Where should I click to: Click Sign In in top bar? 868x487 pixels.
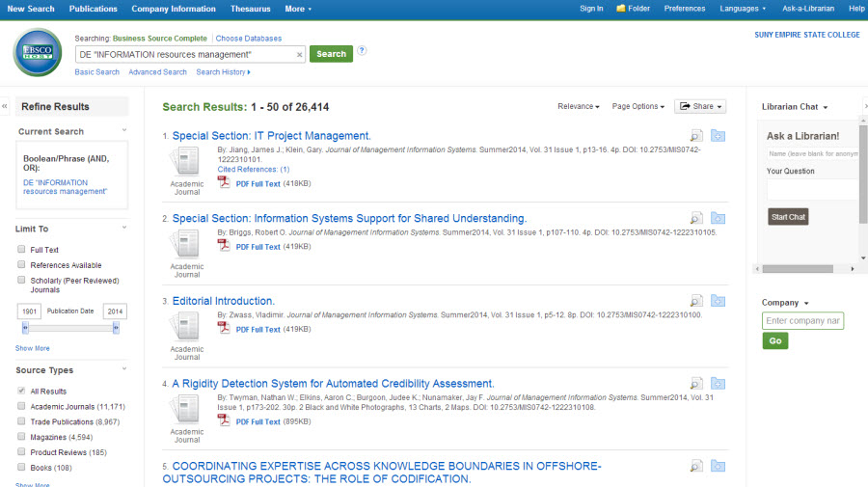[x=591, y=9]
